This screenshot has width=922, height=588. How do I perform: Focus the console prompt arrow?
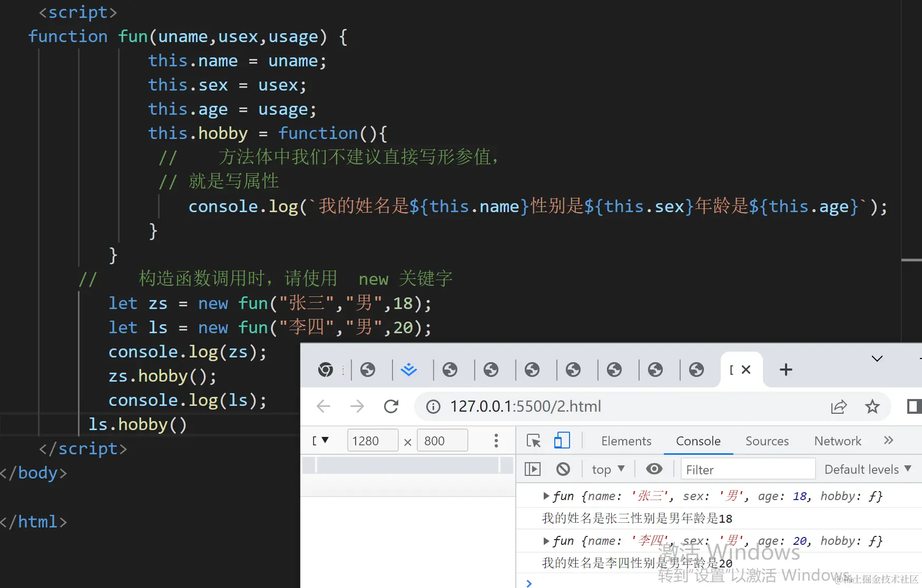pyautogui.click(x=529, y=583)
